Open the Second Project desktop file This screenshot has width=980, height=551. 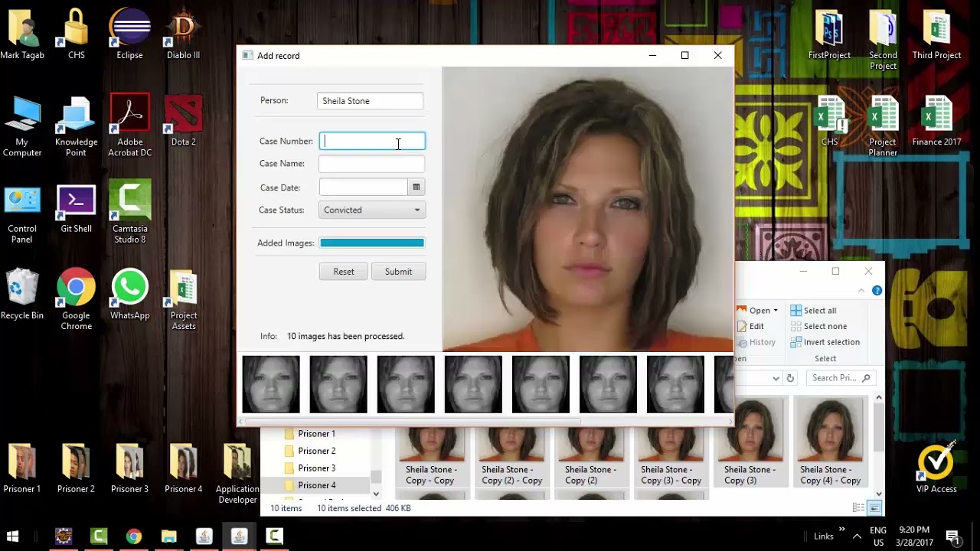[x=883, y=40]
